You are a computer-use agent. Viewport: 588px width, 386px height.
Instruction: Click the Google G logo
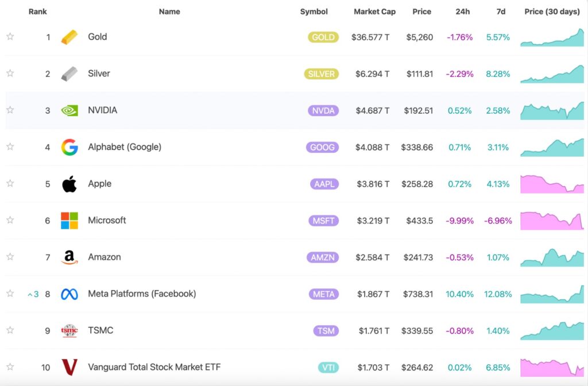[x=71, y=147]
